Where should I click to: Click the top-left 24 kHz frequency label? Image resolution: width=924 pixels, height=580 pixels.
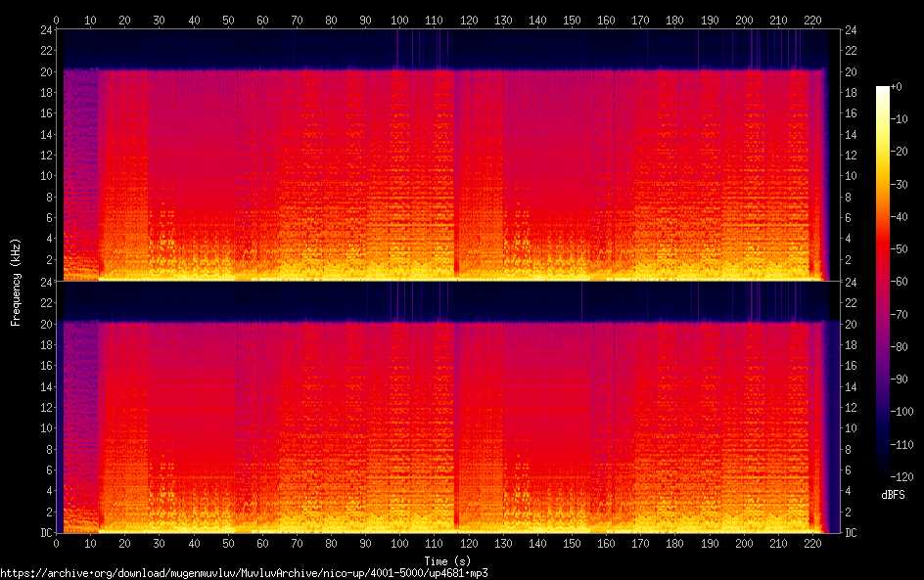45,29
